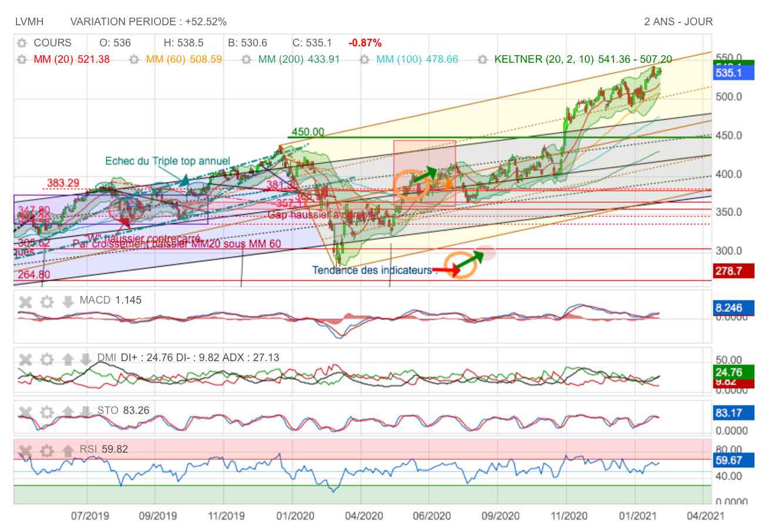The image size is (778, 532).
Task: Click the MM (200) 433.91 legend label
Action: tap(299, 59)
